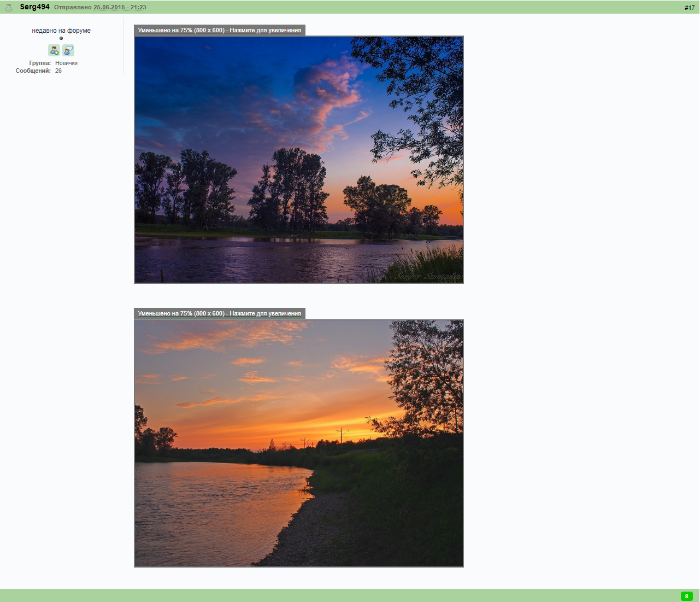Open Serg494's profile via the username
The width and height of the screenshot is (700, 602).
point(35,7)
